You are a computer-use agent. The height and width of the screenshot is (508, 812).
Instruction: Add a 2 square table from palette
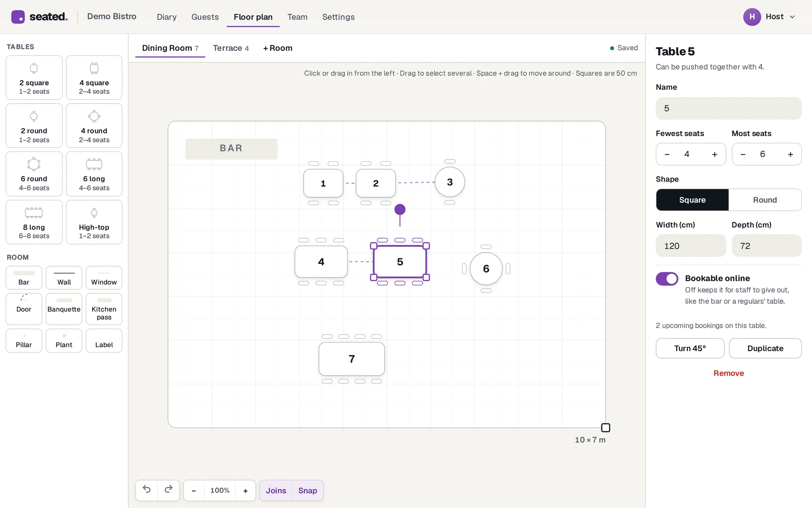[x=34, y=78]
